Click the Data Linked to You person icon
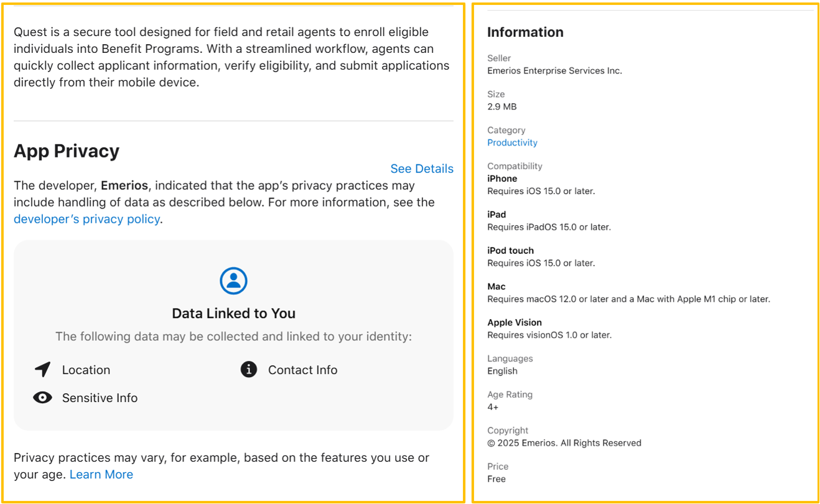Image resolution: width=820 pixels, height=504 pixels. point(233,281)
